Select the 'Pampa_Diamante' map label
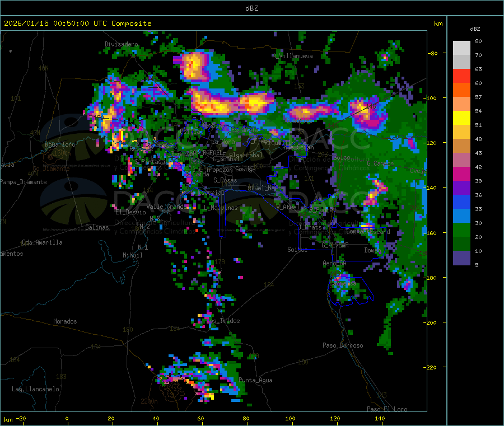The width and height of the screenshot is (504, 426). (x=24, y=182)
